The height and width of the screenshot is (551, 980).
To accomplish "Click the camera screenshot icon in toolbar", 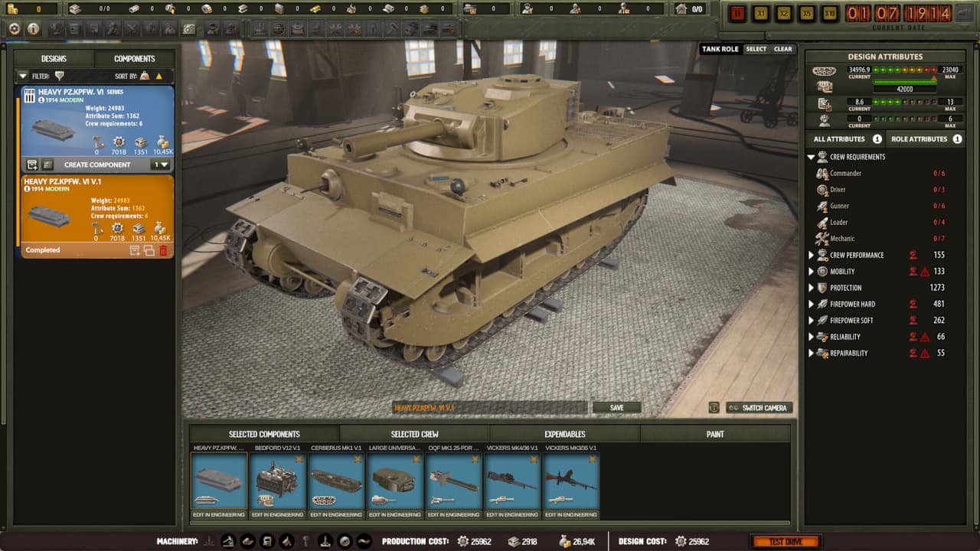I will click(188, 29).
